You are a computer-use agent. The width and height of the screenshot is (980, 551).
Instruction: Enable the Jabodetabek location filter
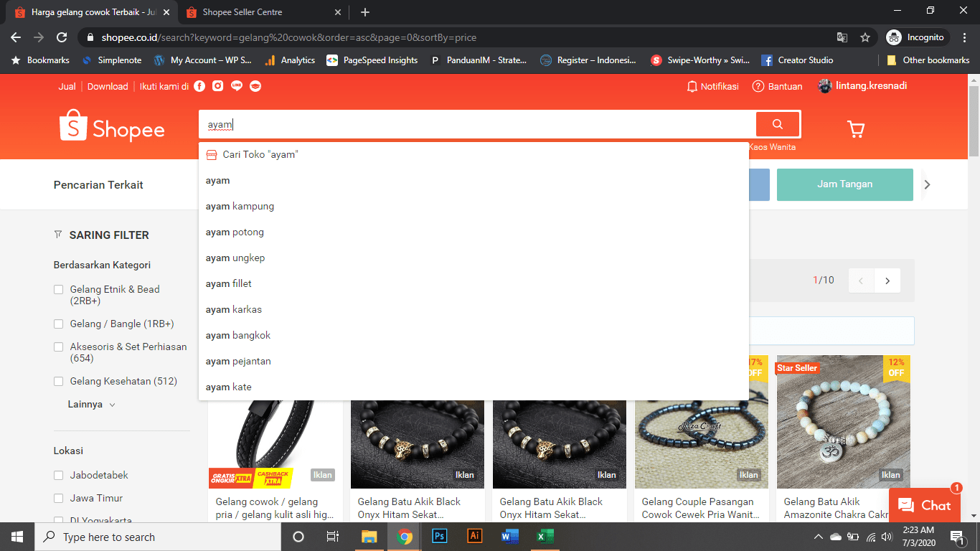[58, 475]
